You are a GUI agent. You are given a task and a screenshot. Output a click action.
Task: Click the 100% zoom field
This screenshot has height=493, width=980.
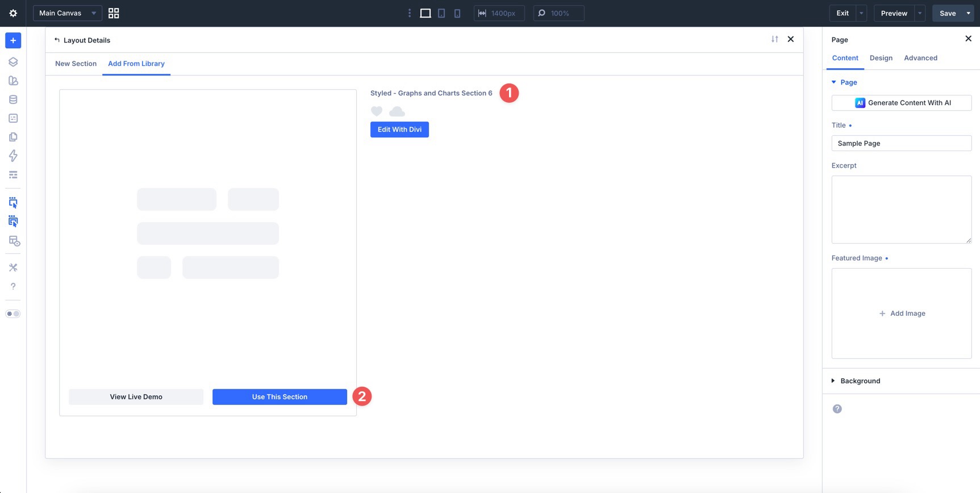(558, 13)
